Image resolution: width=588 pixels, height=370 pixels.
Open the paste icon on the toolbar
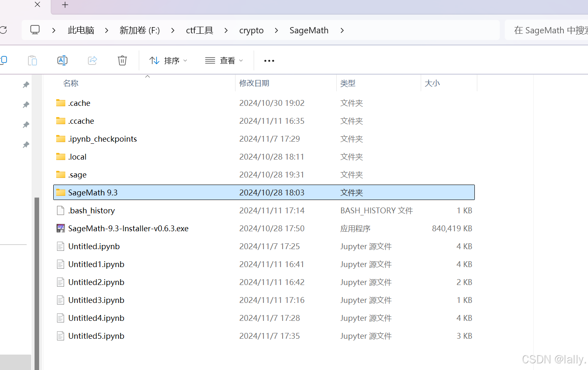[x=32, y=60]
